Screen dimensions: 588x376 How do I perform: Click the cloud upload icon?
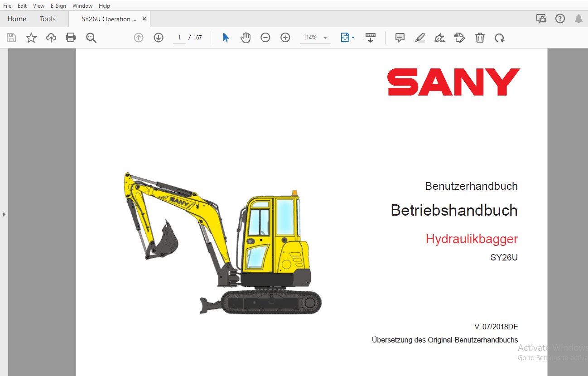pos(51,38)
